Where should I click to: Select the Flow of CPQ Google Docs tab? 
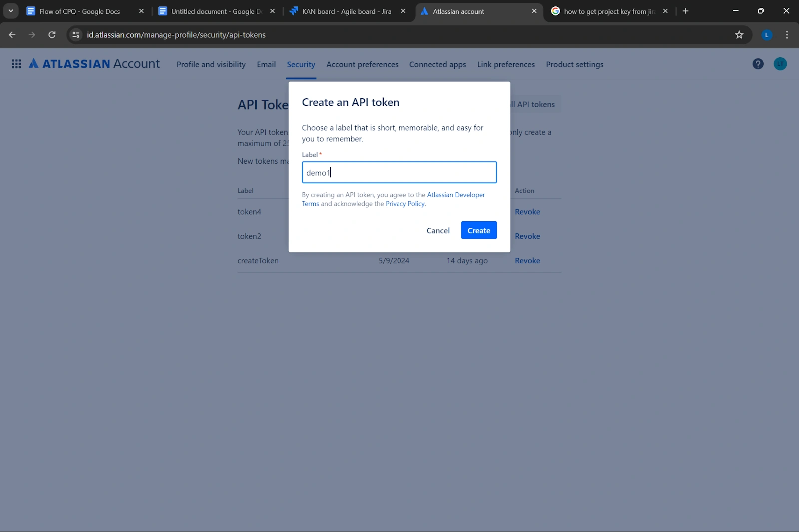point(80,11)
